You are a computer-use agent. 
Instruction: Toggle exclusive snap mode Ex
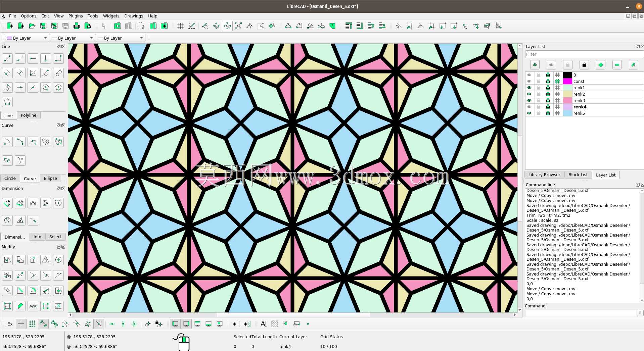click(10, 324)
